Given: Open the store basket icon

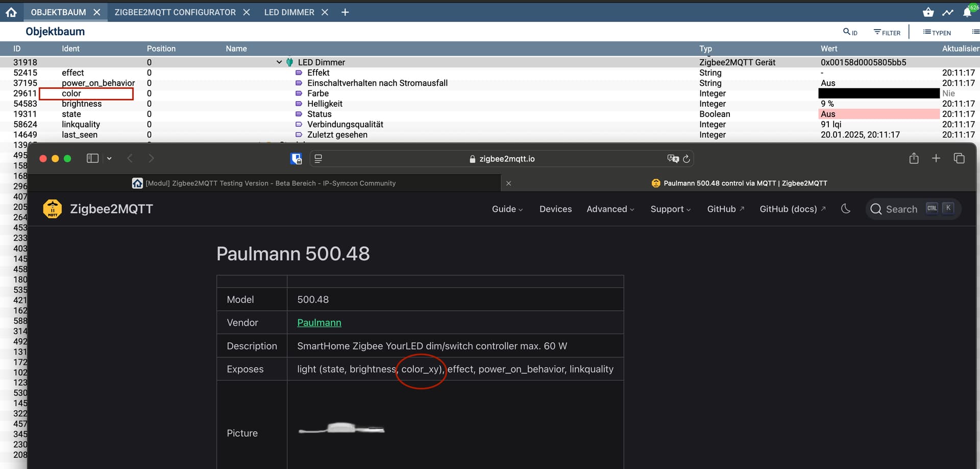Looking at the screenshot, I should pos(928,12).
